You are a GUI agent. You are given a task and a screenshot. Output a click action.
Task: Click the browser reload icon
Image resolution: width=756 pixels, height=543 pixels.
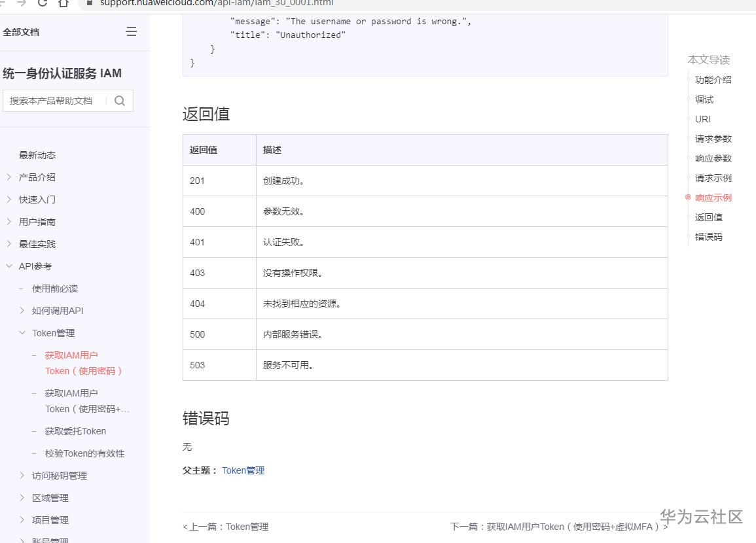click(x=43, y=3)
